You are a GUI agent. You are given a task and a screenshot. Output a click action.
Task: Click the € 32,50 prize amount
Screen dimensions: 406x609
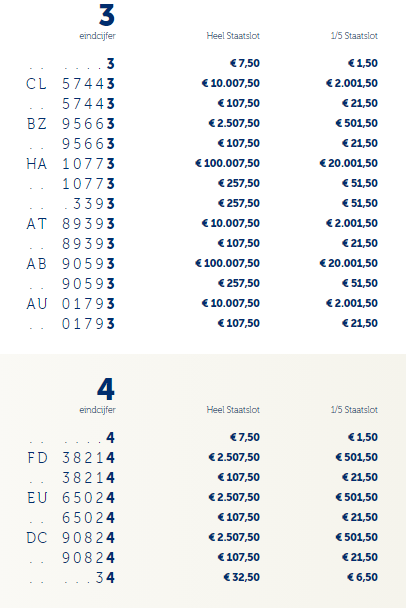coord(242,577)
